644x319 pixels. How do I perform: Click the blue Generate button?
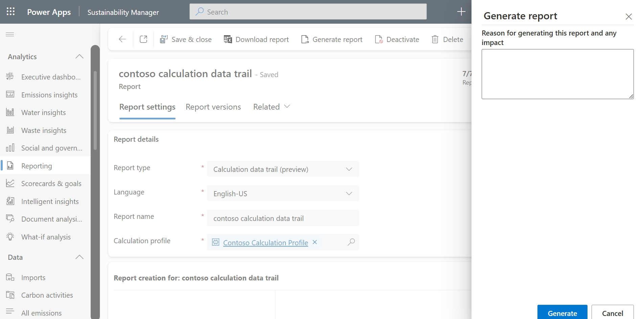click(562, 313)
